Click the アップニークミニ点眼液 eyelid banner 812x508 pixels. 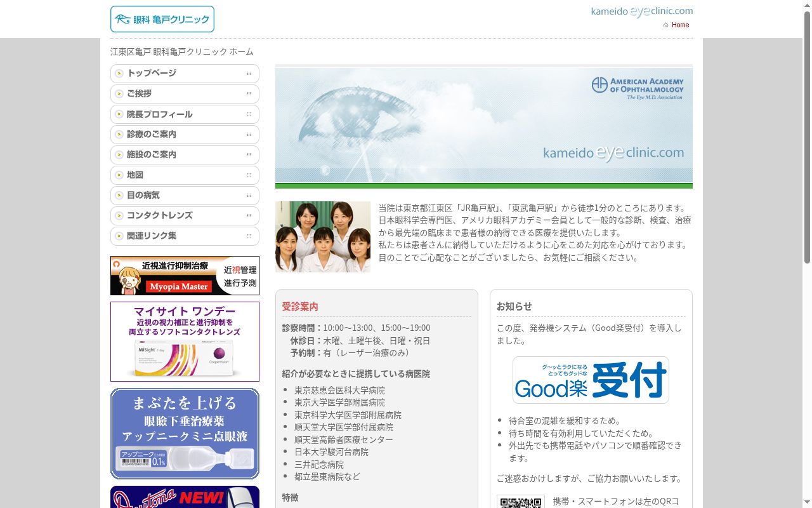point(185,434)
